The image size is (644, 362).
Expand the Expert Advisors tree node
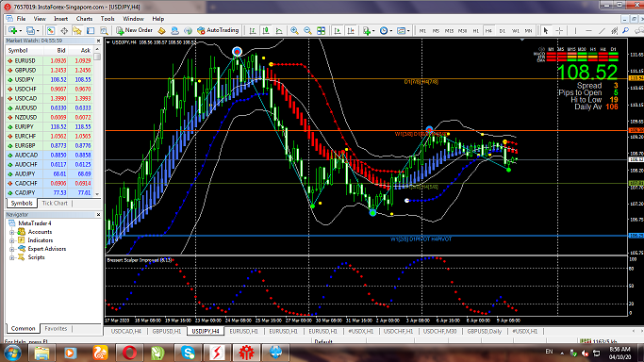click(x=12, y=249)
